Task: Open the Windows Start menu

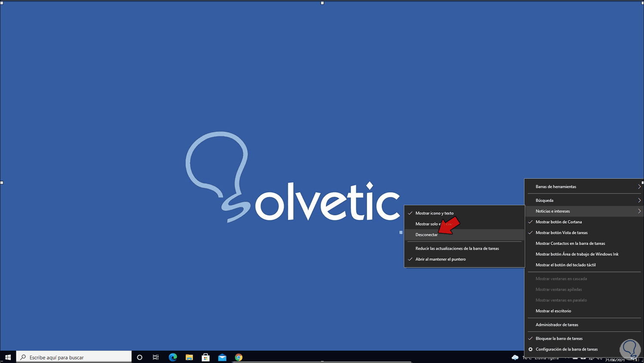Action: 8,357
